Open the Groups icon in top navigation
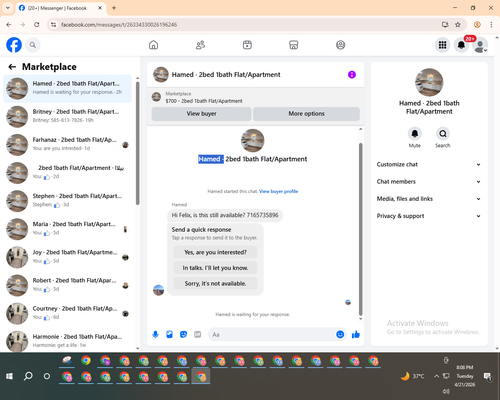Image resolution: width=500 pixels, height=400 pixels. click(340, 45)
